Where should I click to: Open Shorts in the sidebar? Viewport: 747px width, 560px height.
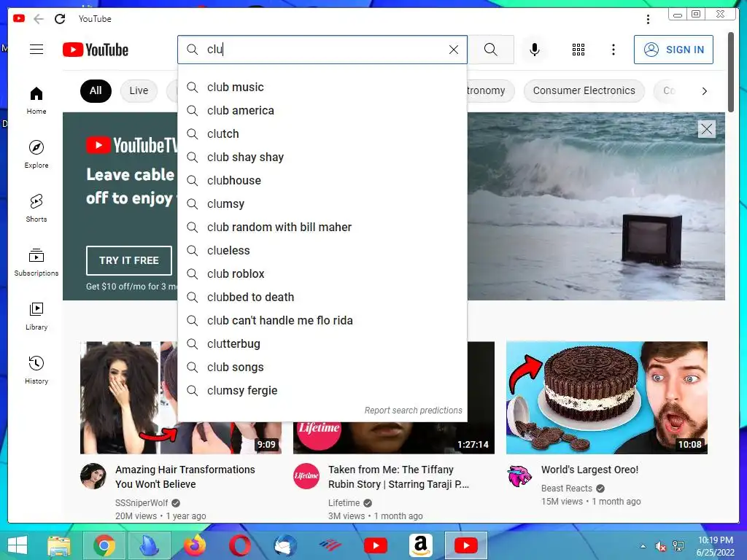click(x=36, y=209)
